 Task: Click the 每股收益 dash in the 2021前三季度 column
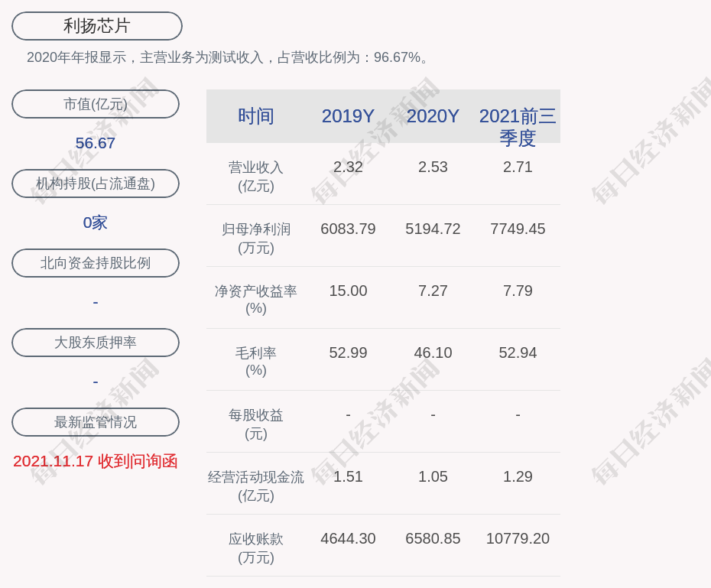[518, 414]
